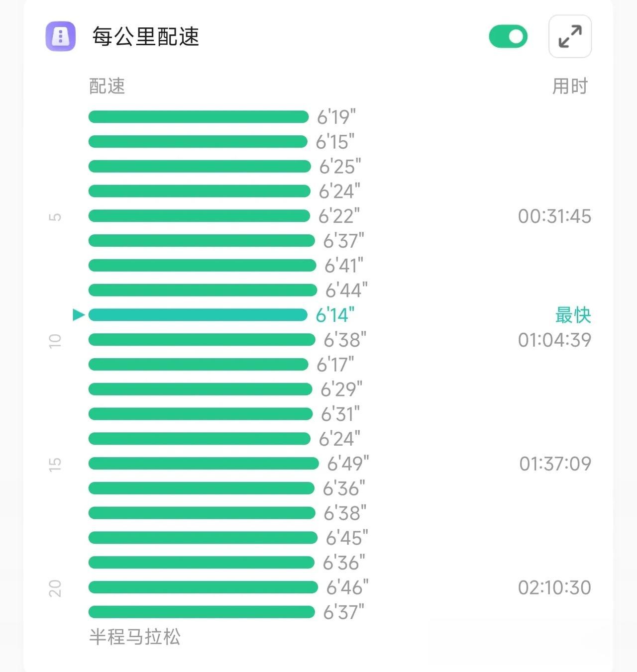Viewport: 637px width, 672px height.
Task: Select the highlighted 6'14" fastest pace
Action: 335,315
